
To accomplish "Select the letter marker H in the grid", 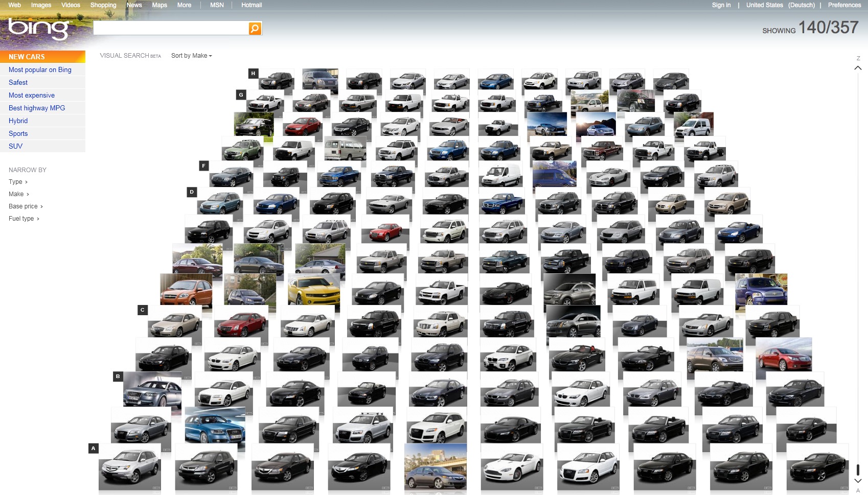I will click(x=253, y=73).
